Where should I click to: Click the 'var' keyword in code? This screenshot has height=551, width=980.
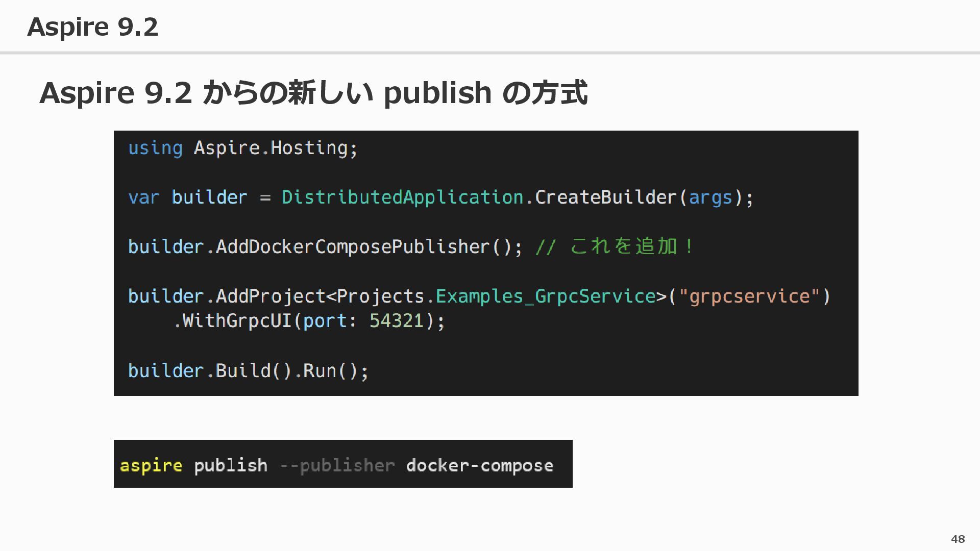[143, 197]
